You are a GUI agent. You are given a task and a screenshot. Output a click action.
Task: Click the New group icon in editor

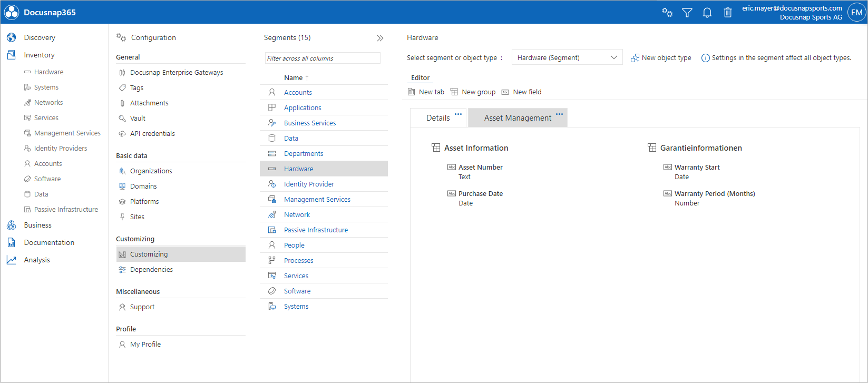(454, 92)
